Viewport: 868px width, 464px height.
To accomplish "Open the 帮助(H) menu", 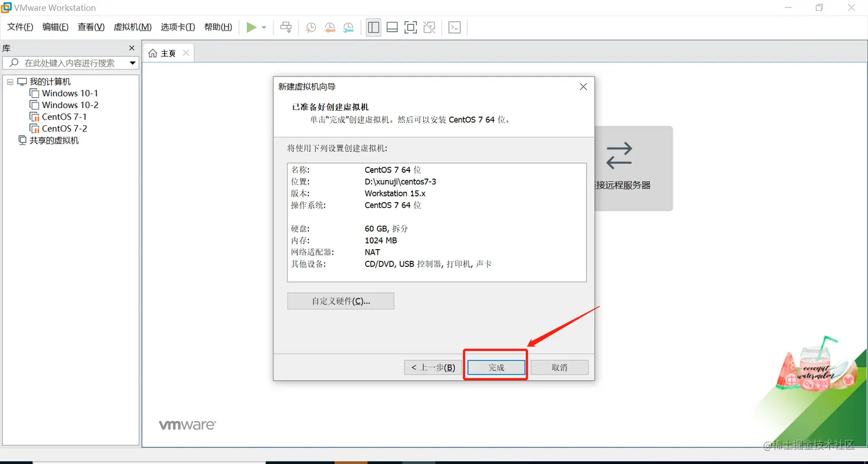I will pyautogui.click(x=218, y=27).
